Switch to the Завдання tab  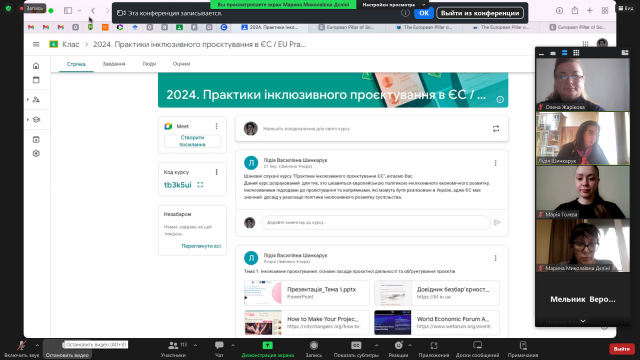coord(114,64)
